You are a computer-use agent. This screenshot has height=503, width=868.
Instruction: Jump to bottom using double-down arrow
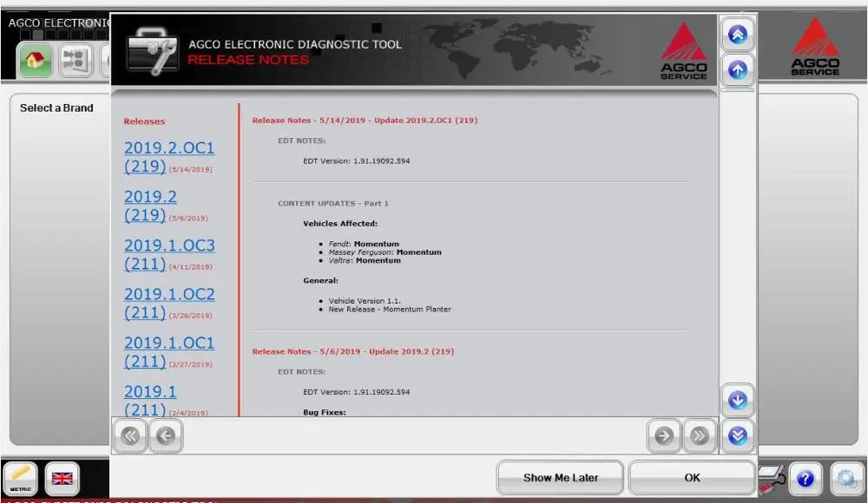(x=737, y=436)
